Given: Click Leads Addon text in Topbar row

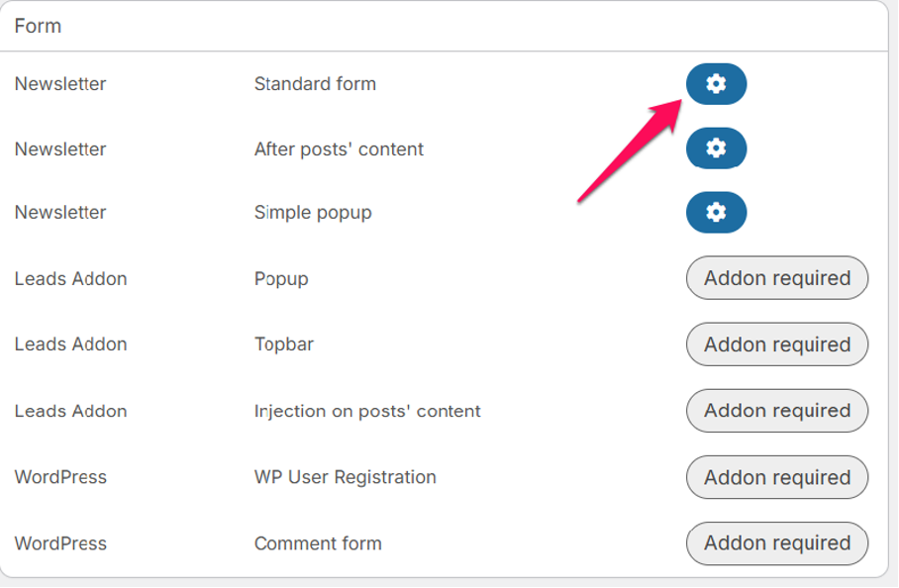Looking at the screenshot, I should pyautogui.click(x=70, y=344).
